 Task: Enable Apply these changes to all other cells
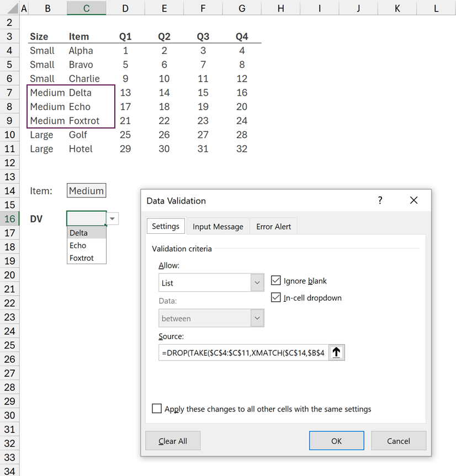coord(157,409)
